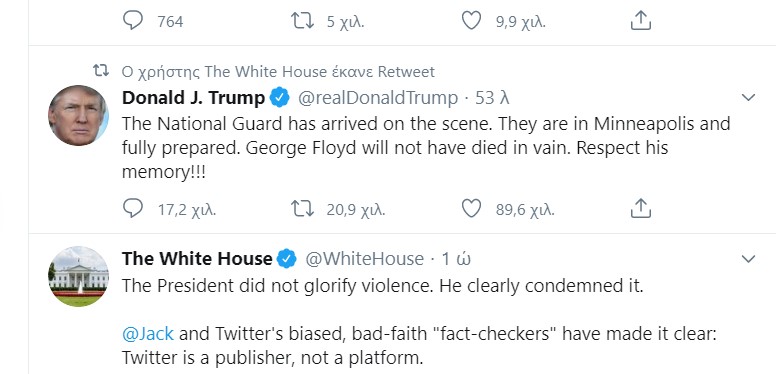Open The White House profile avatar
The height and width of the screenshot is (374, 777).
(78, 276)
